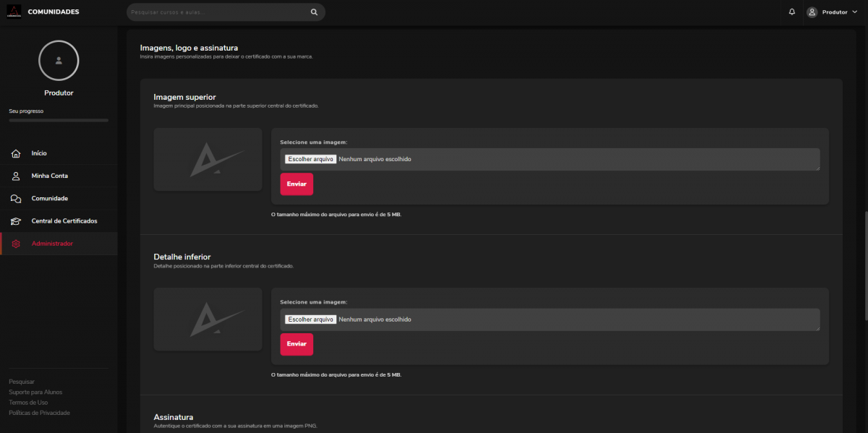The width and height of the screenshot is (868, 433).
Task: Choose file for Detalhe inferior
Action: coord(310,320)
